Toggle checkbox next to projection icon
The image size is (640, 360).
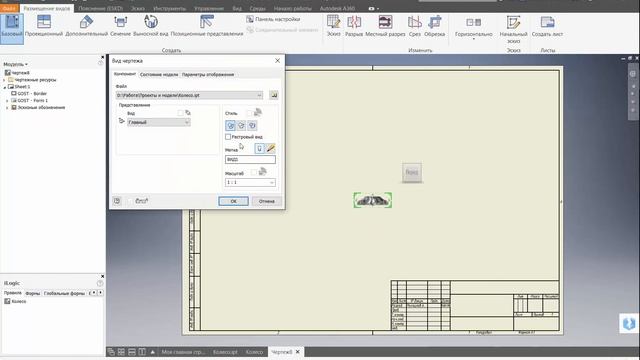coord(130,201)
